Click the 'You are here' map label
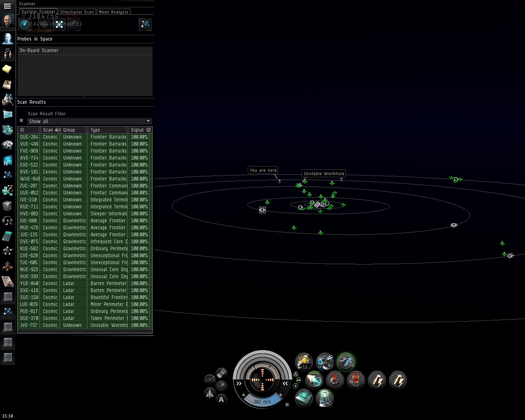This screenshot has height=420, width=525. 263,170
